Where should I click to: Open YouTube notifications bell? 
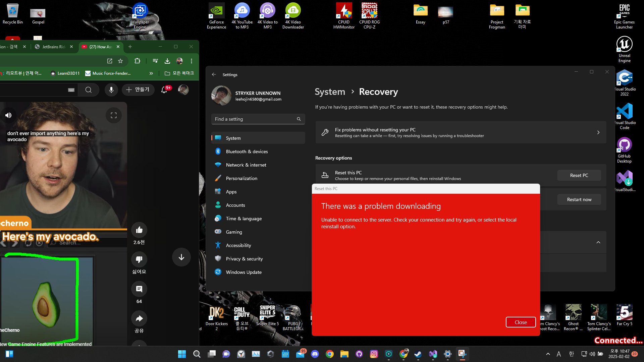point(164,90)
